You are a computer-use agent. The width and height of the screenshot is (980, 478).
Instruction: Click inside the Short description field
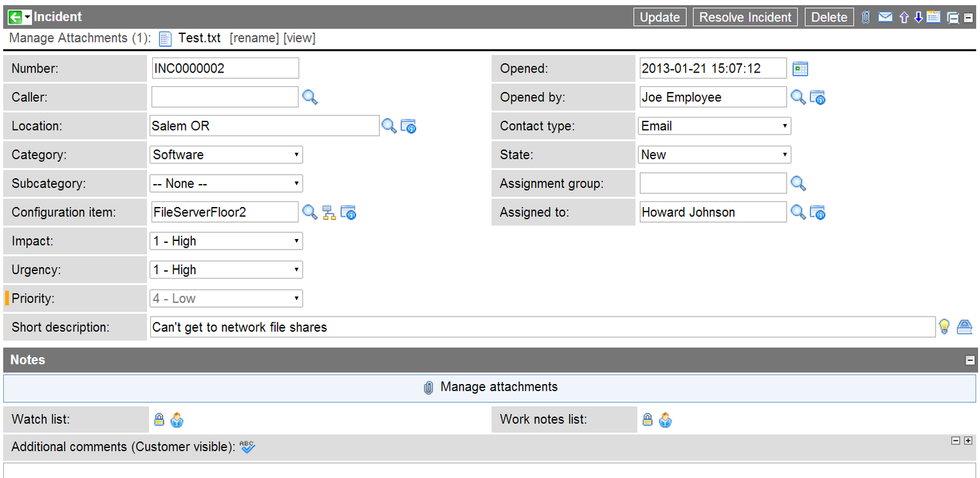click(x=457, y=327)
